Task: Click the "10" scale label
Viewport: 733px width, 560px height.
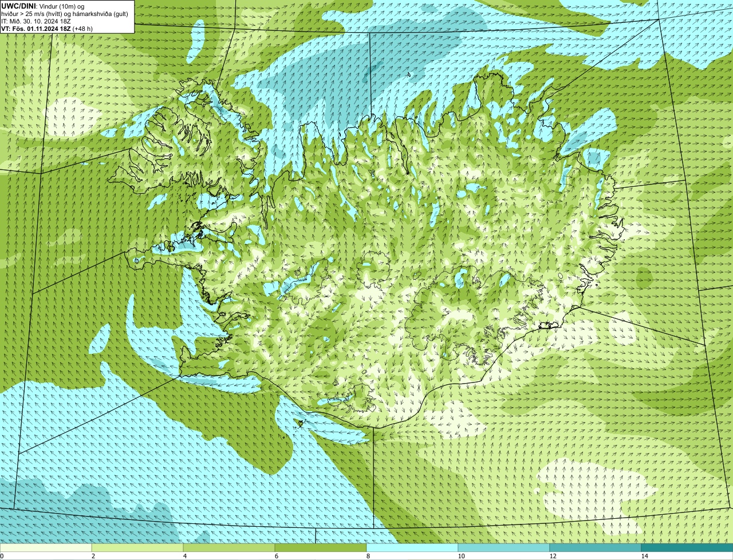Action: tap(461, 556)
